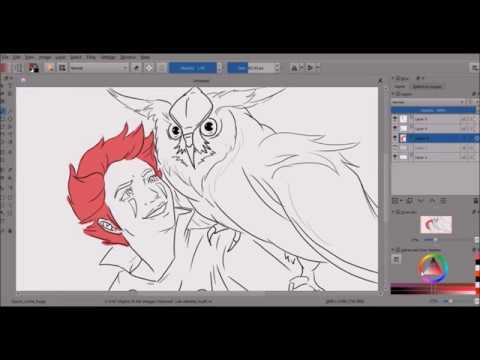
Task: Duplicate the current layer
Action: (x=410, y=201)
